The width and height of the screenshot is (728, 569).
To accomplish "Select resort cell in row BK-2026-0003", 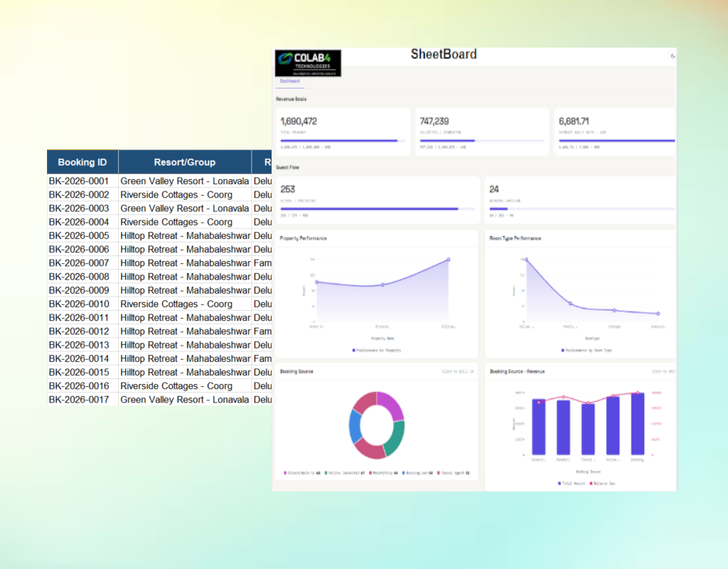I will click(185, 208).
